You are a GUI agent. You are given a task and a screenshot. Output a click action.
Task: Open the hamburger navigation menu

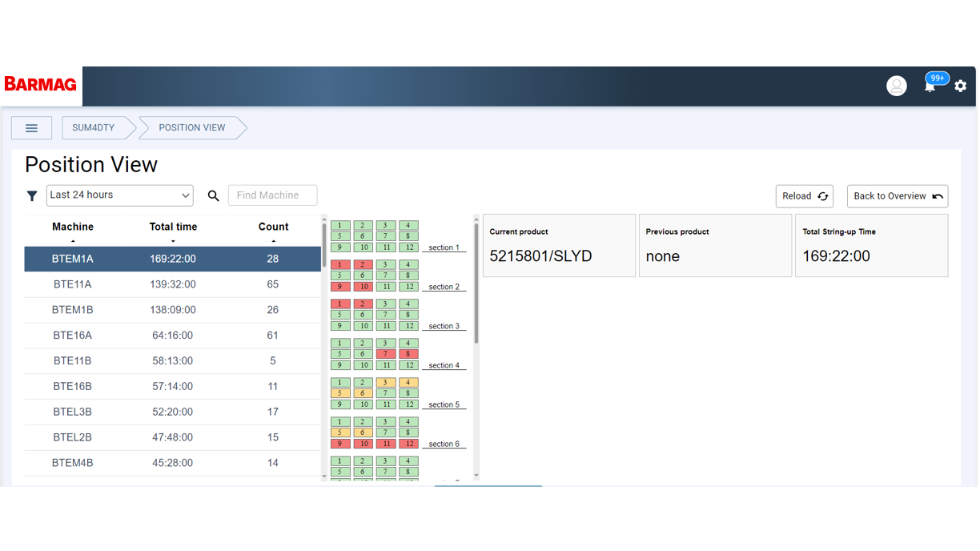click(x=31, y=128)
